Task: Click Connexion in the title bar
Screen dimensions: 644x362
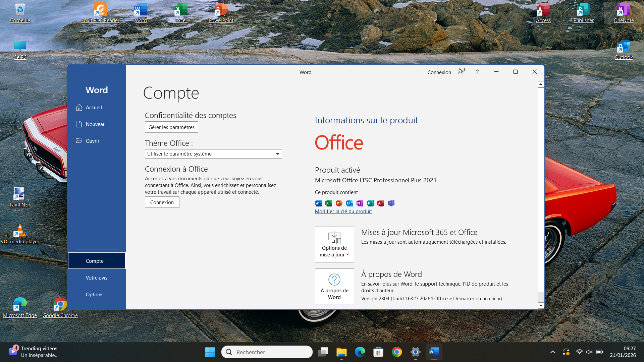Action: [439, 72]
